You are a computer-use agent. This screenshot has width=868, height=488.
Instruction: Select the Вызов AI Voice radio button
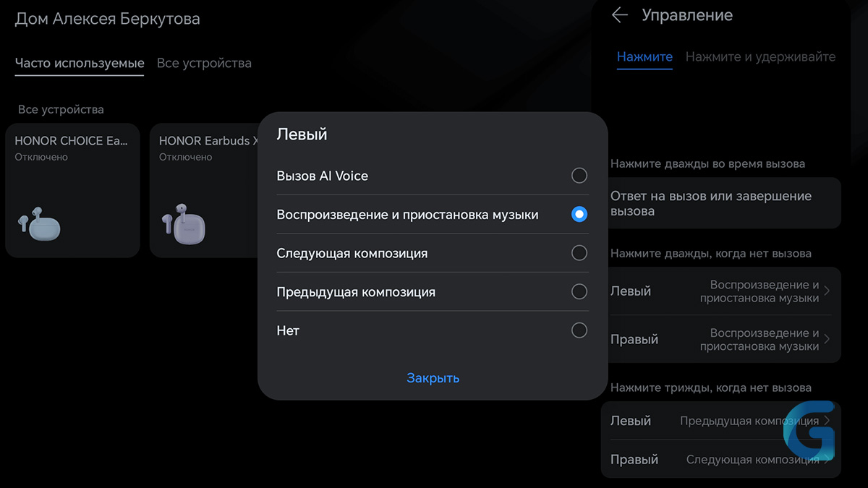(579, 176)
